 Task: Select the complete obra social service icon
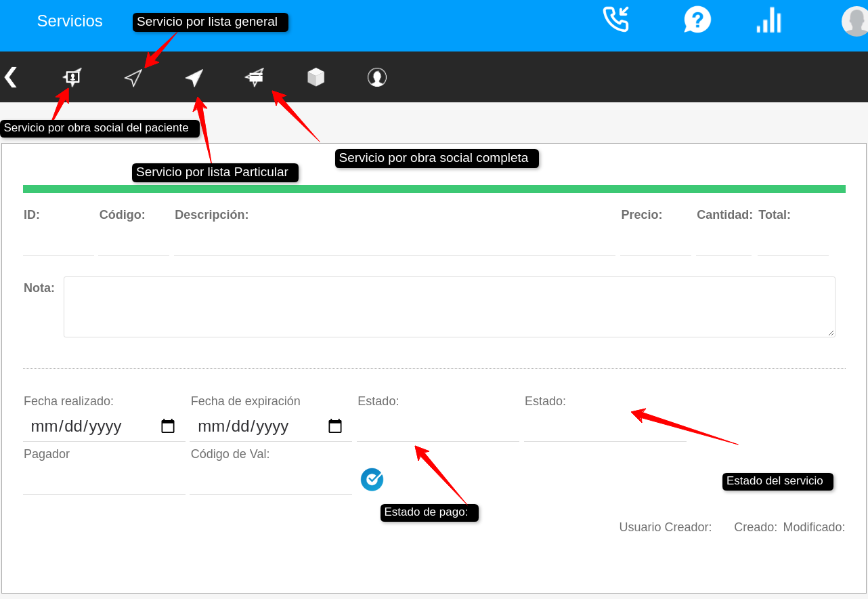pos(255,77)
